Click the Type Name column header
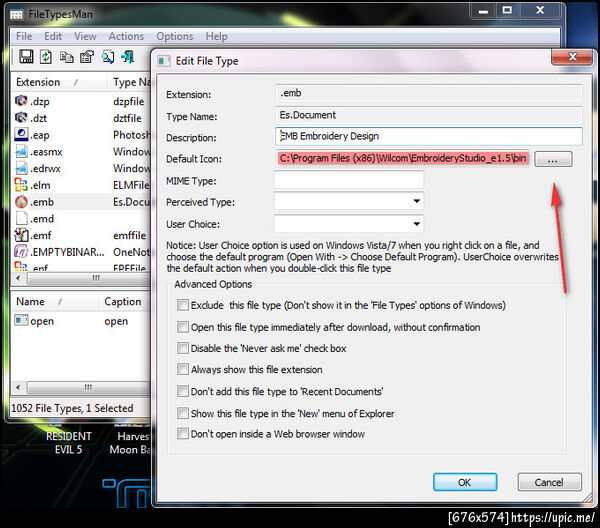Screen dimensions: 600x528 (129, 82)
